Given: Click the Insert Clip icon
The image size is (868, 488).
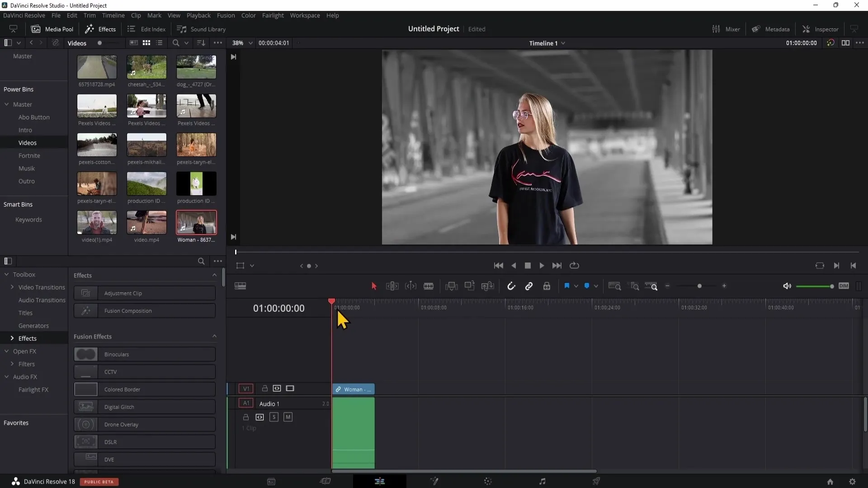Looking at the screenshot, I should (451, 286).
